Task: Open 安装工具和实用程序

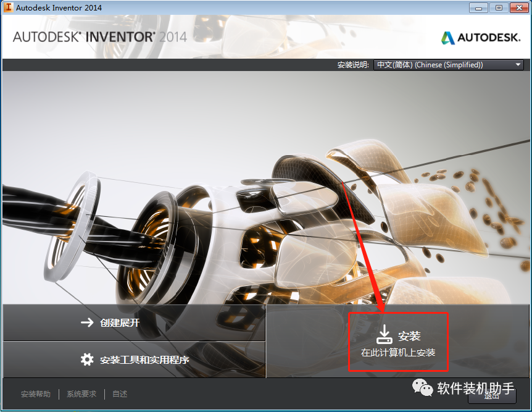Action: point(134,359)
